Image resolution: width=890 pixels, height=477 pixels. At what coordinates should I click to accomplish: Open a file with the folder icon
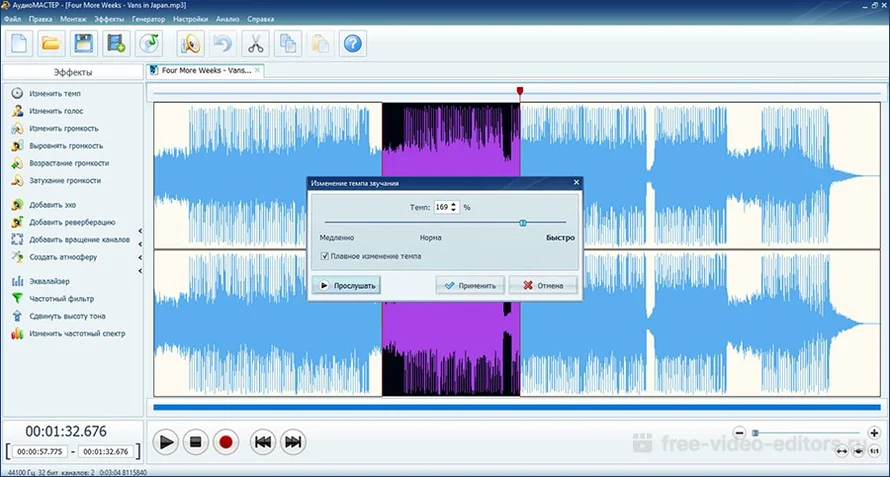51,43
